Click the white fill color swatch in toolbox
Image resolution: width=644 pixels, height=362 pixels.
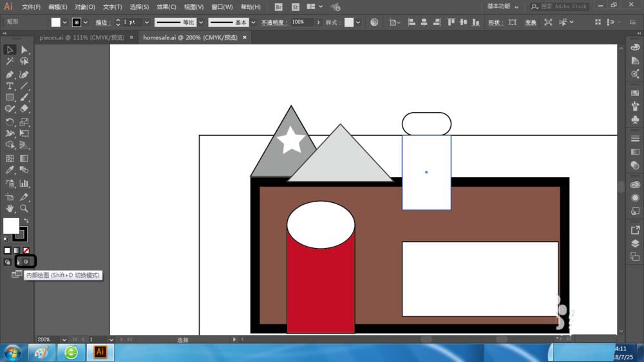point(11,225)
